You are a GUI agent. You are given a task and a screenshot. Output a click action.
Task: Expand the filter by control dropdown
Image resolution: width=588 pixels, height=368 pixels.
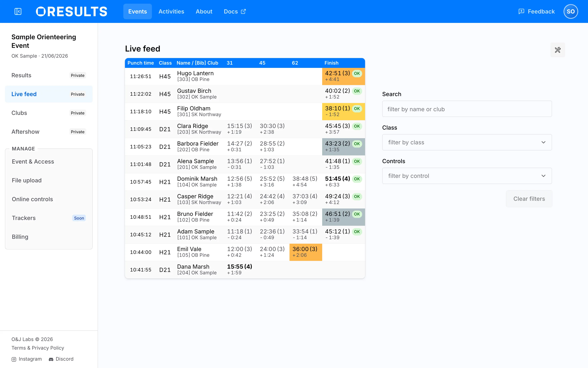pyautogui.click(x=467, y=176)
